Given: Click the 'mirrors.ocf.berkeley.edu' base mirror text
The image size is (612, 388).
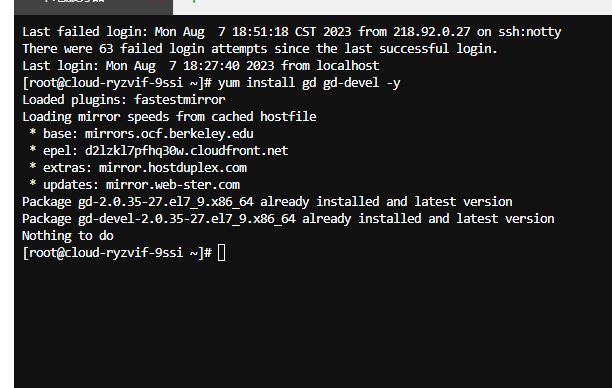Looking at the screenshot, I should tap(169, 133).
